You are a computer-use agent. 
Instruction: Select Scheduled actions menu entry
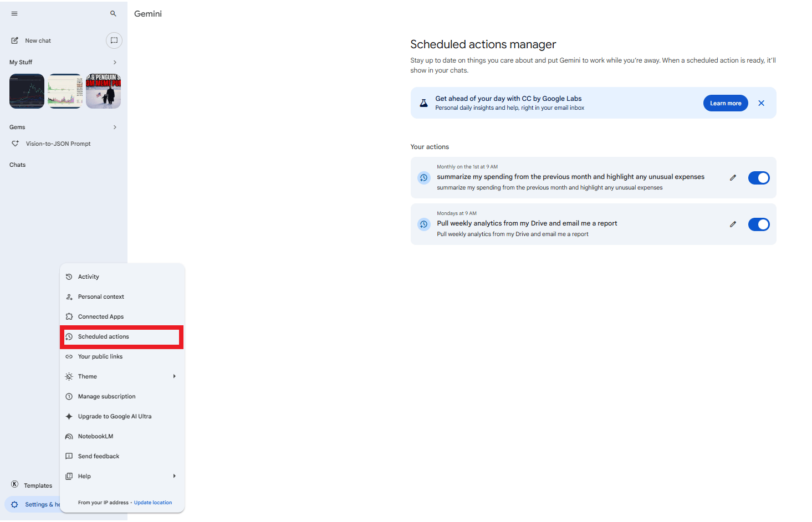[x=122, y=336]
